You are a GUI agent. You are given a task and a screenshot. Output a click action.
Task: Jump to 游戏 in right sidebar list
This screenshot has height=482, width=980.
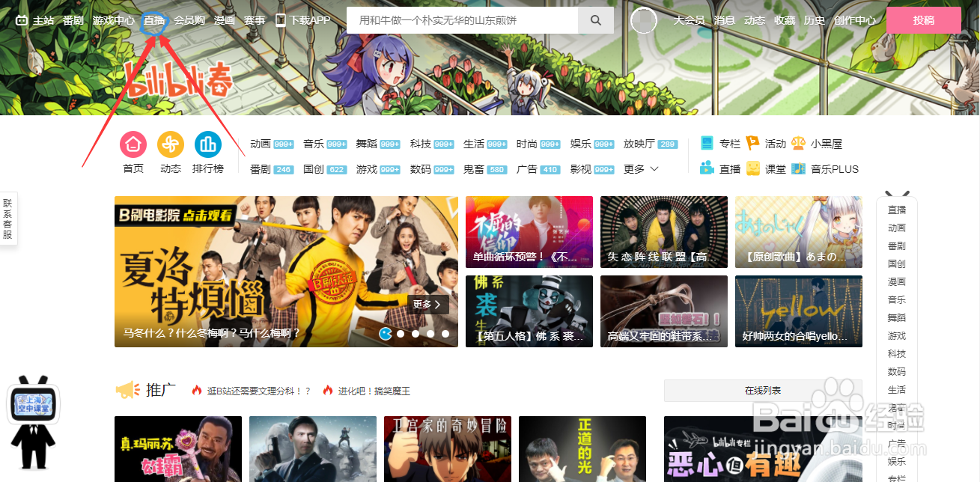pos(897,335)
